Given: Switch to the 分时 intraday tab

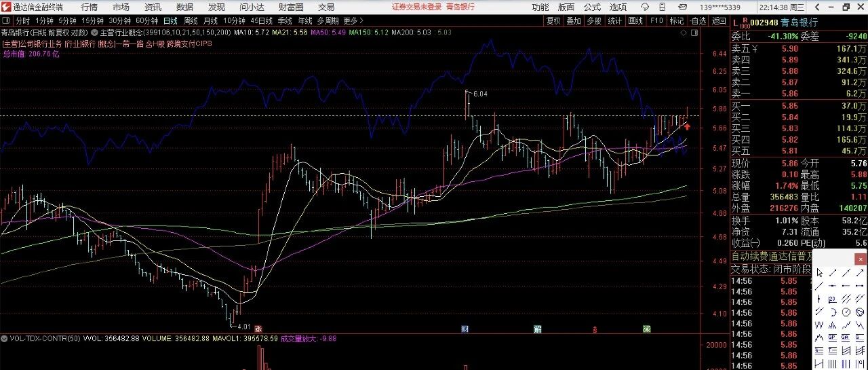Looking at the screenshot, I should pyautogui.click(x=22, y=21).
